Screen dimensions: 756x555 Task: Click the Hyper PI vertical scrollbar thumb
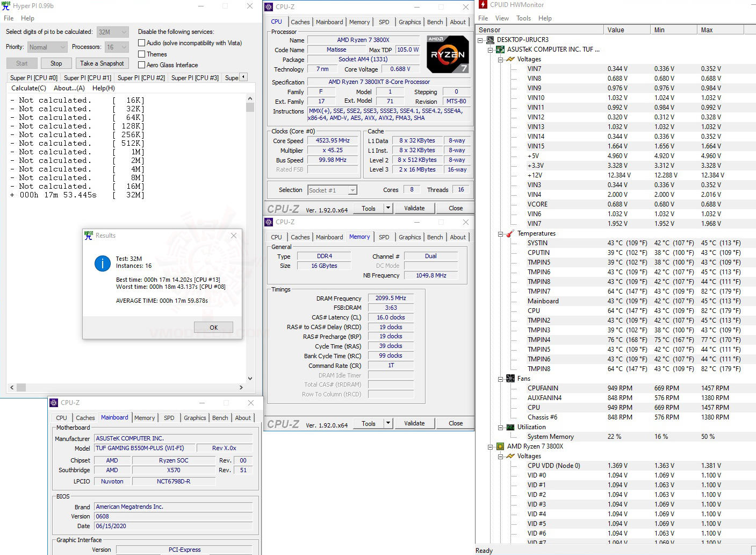tap(250, 106)
